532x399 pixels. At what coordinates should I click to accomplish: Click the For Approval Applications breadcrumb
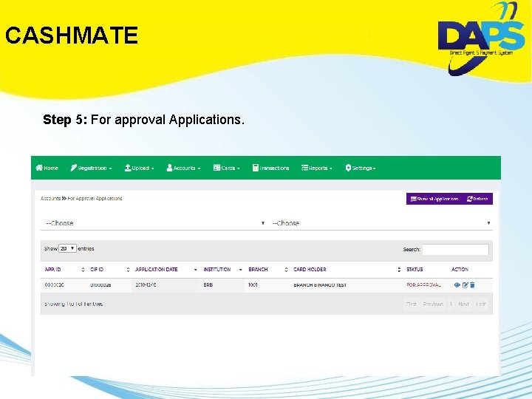tap(95, 199)
